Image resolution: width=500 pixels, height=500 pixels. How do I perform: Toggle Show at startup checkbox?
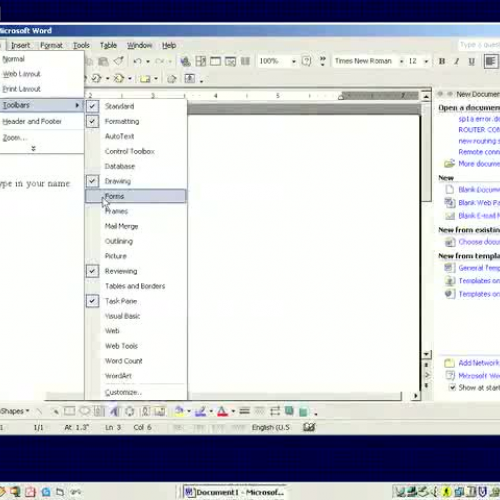point(452,387)
